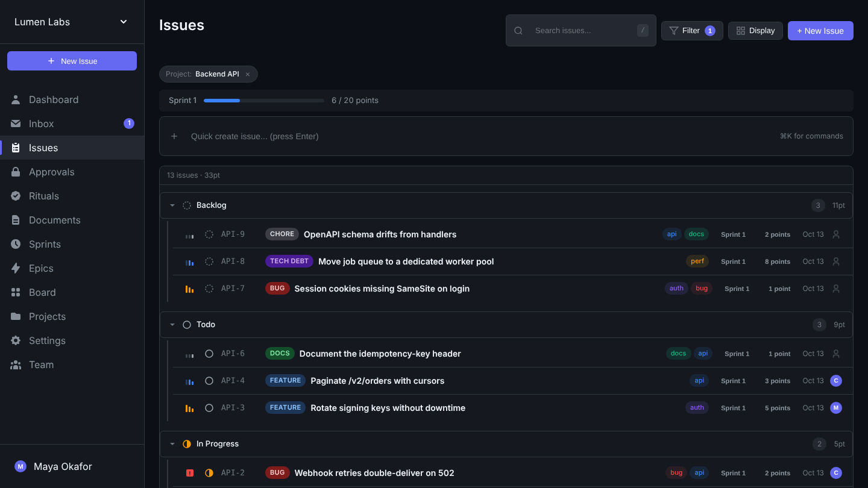The image size is (868, 488).
Task: Open the Filter menu
Action: [x=692, y=31]
